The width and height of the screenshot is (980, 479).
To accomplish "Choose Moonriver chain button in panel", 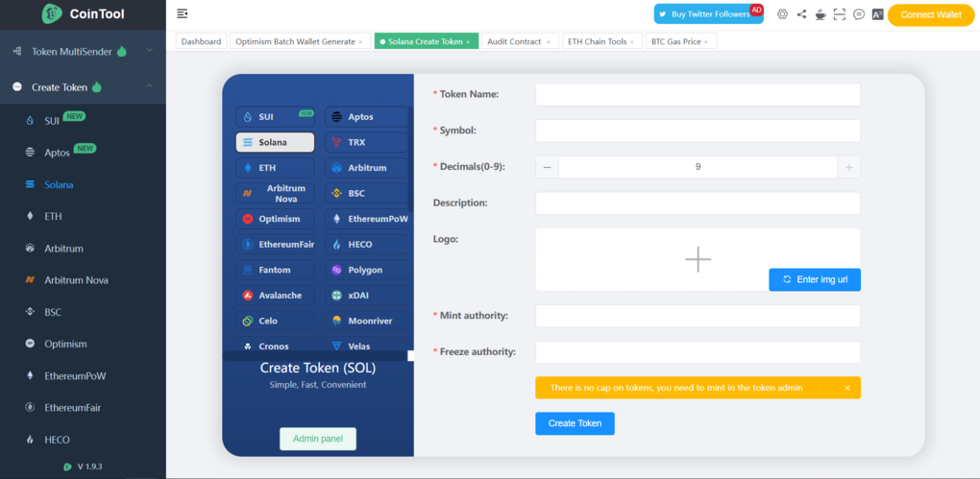I will (366, 321).
